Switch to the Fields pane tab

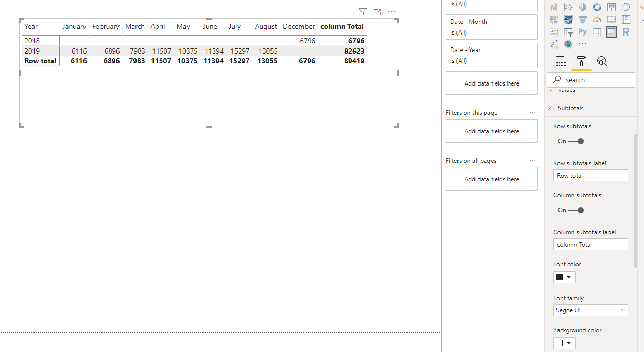pos(561,62)
